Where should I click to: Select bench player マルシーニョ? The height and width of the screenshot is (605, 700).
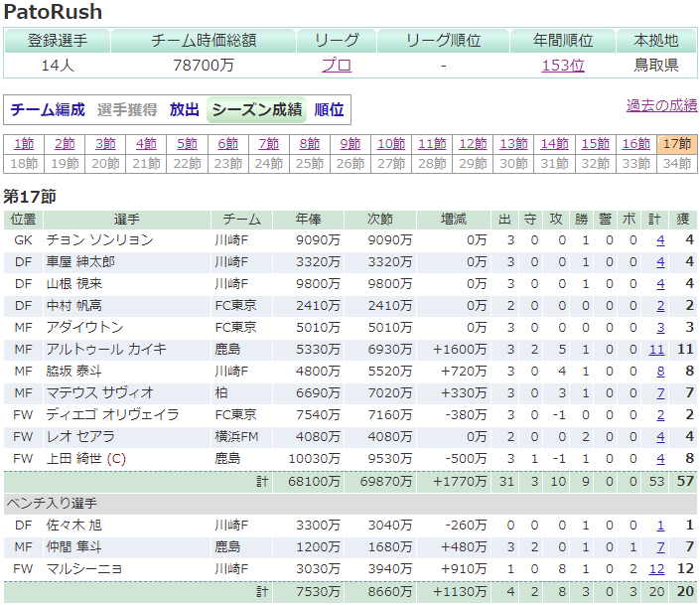[84, 569]
